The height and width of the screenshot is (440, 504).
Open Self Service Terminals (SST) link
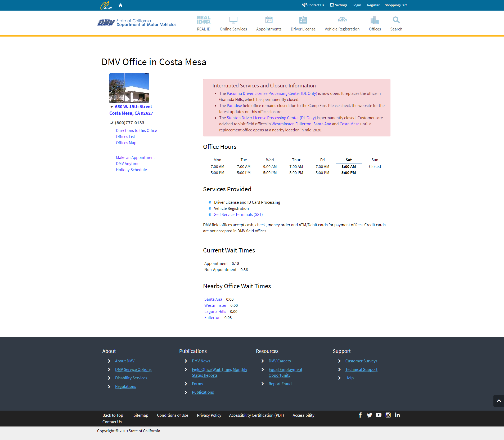tap(238, 215)
